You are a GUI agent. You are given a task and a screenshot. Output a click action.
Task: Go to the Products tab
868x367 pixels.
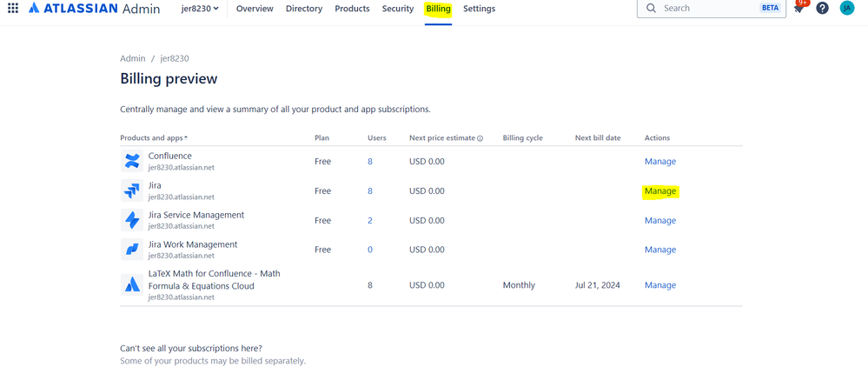[x=352, y=9]
